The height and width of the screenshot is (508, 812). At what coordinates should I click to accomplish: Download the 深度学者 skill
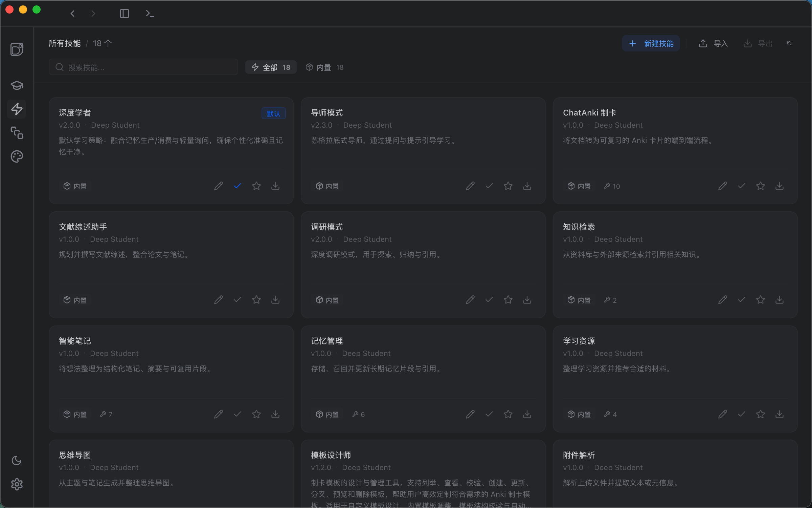coord(275,186)
